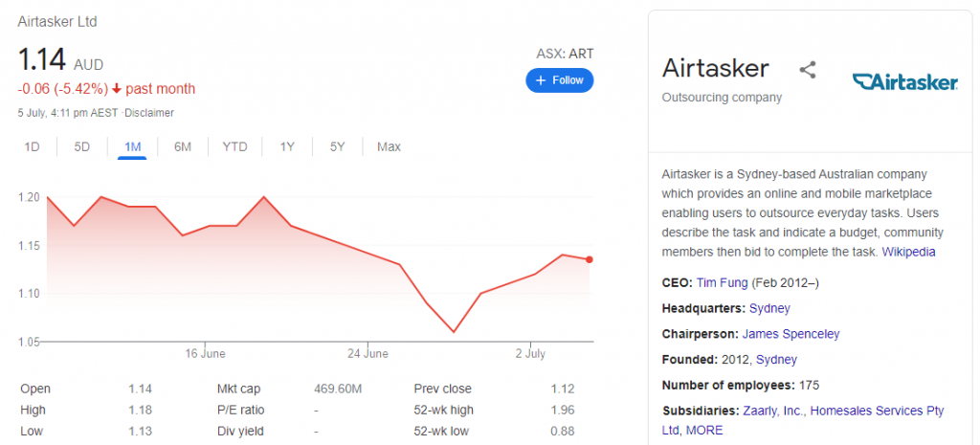Screen dimensions: 980x445
Task: Click the Airtasker logo image
Action: [905, 82]
